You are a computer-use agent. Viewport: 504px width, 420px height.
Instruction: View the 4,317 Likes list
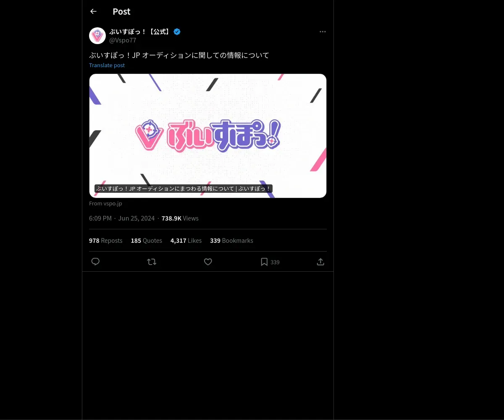[186, 241]
